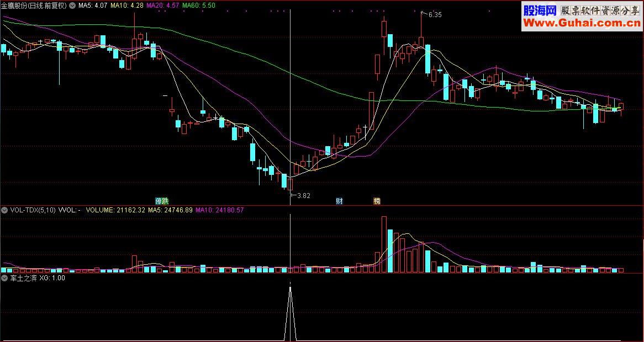Click the 6.35 high price label
The width and height of the screenshot is (644, 342).
[435, 15]
